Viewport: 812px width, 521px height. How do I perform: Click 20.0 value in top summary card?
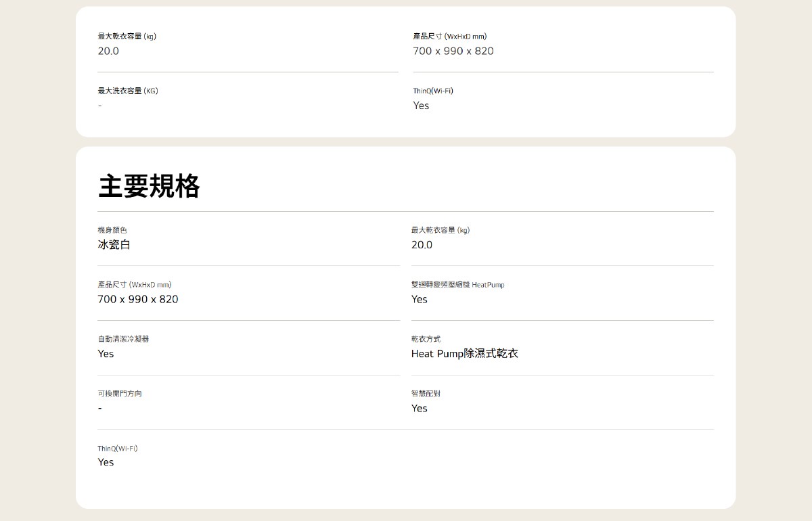pos(108,51)
